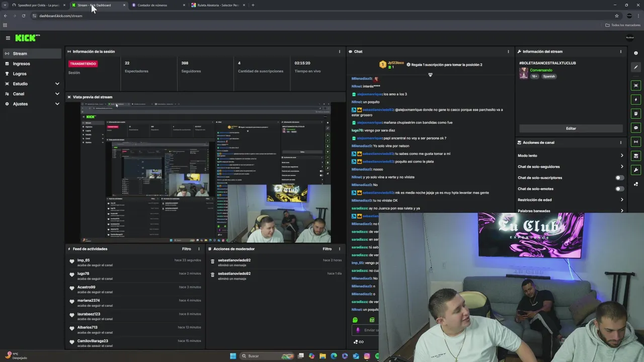Click the pencil edit icon in right toolbar
This screenshot has width=644, height=362.
[x=636, y=67]
